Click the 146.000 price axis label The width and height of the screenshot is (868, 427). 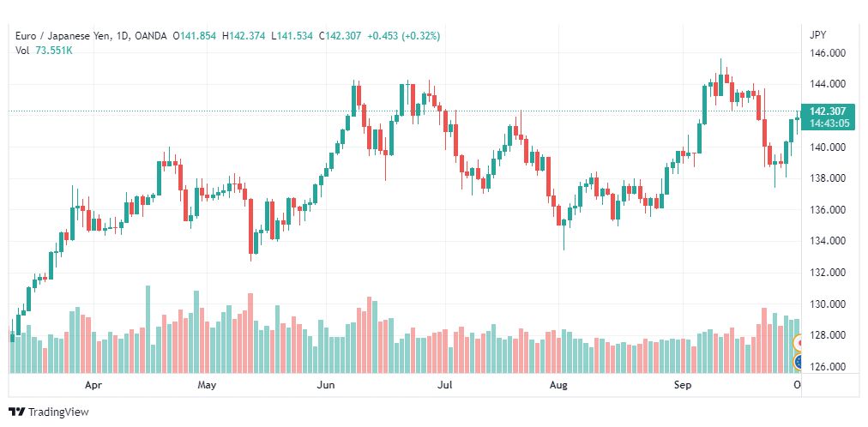[x=829, y=53]
